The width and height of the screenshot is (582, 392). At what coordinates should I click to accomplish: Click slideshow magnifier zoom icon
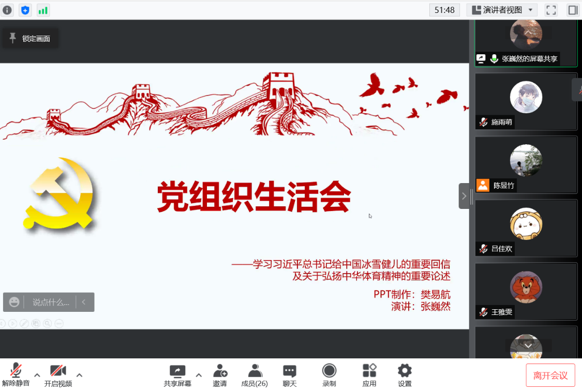click(47, 324)
